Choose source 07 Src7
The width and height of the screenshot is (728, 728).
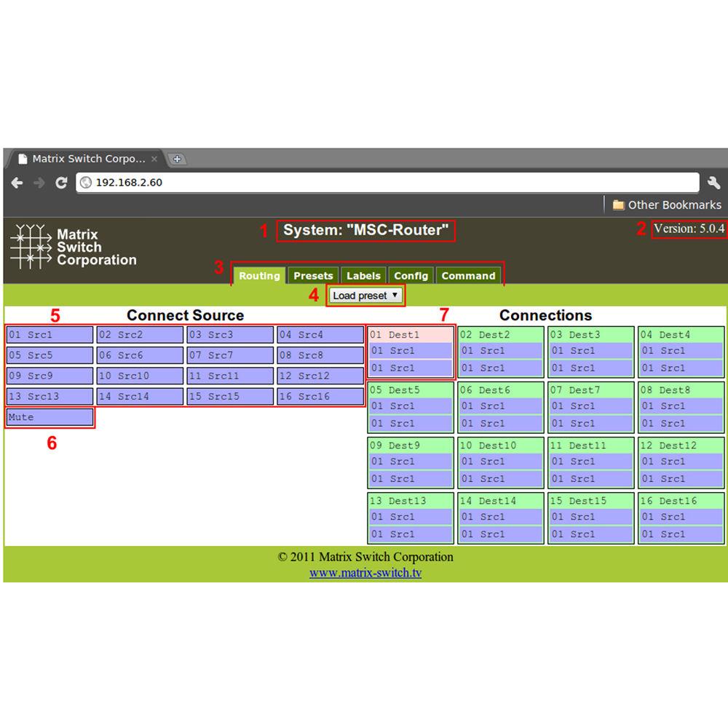click(230, 355)
